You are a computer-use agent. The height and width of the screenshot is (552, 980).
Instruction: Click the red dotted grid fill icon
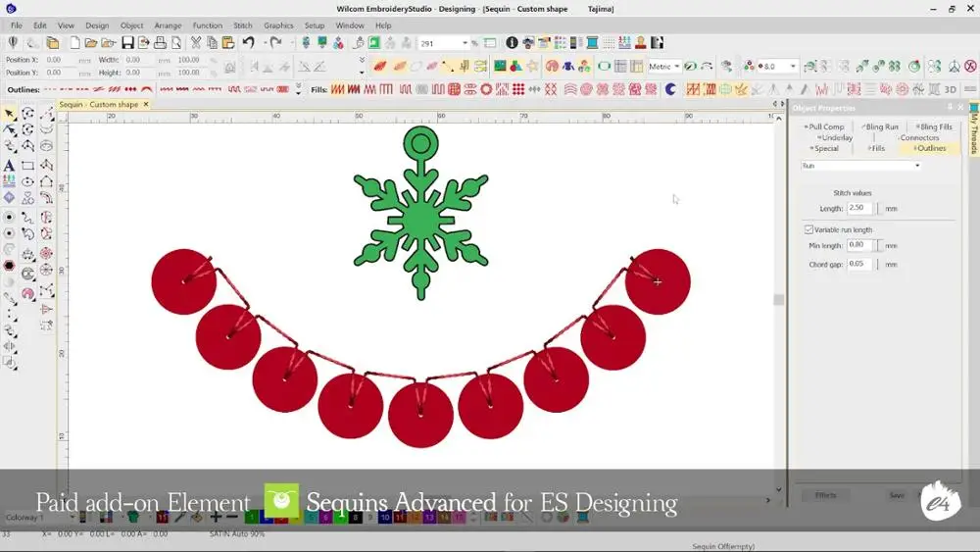(518, 89)
